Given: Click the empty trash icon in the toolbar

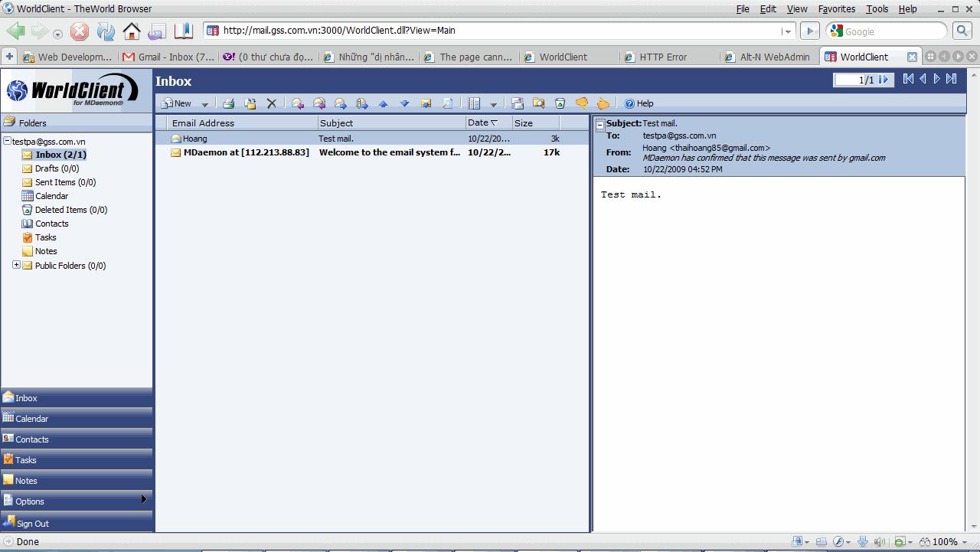Looking at the screenshot, I should coord(560,103).
